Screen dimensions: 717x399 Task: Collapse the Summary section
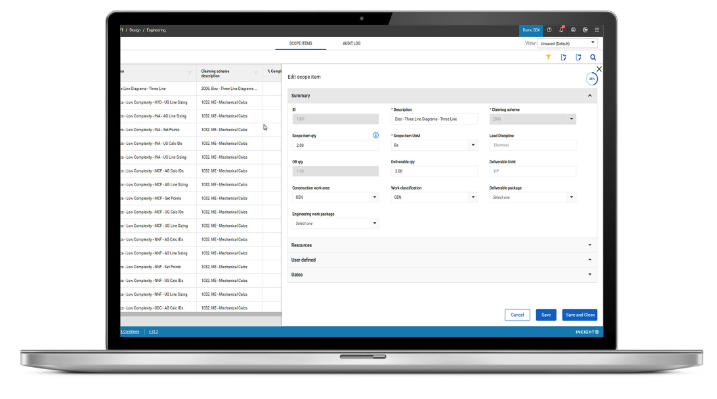point(589,96)
